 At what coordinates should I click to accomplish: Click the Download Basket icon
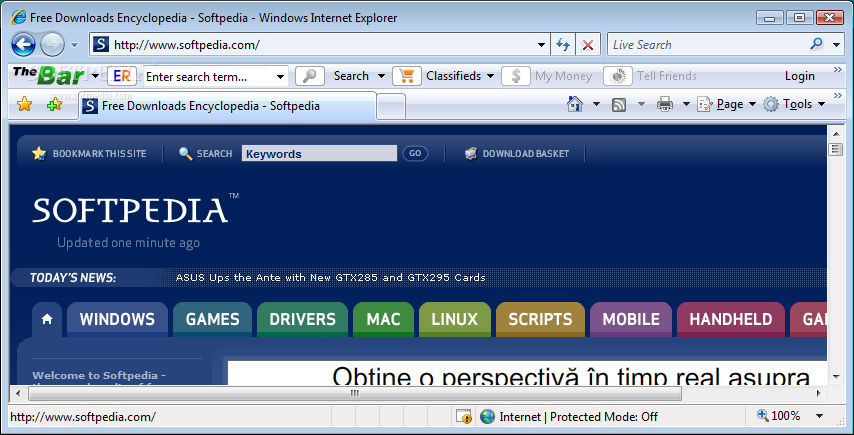pyautogui.click(x=471, y=154)
